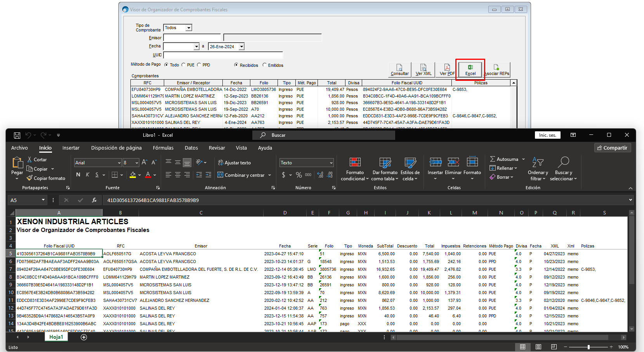Switch to the Datos tab

(x=191, y=148)
